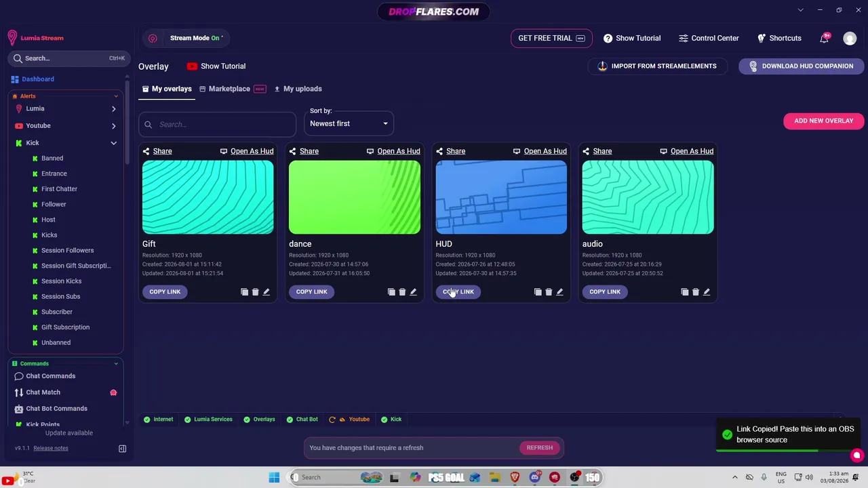Delete the audio overlay
This screenshot has height=488, width=868.
click(x=696, y=292)
